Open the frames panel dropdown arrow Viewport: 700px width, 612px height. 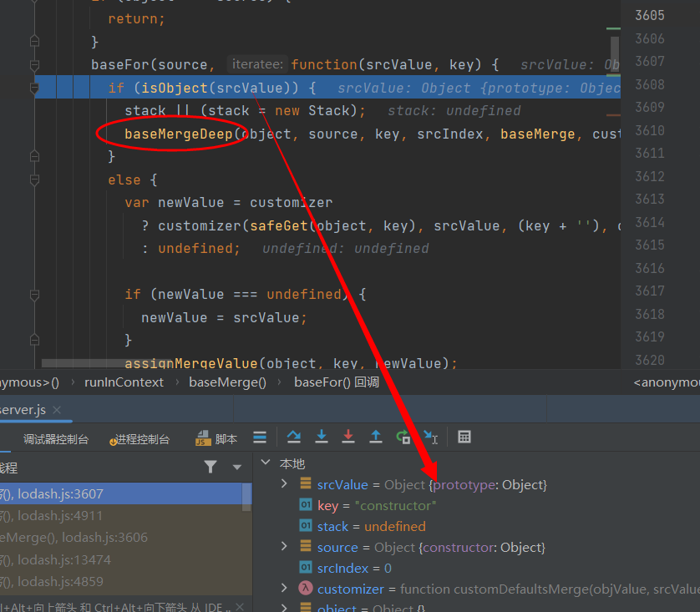(237, 467)
